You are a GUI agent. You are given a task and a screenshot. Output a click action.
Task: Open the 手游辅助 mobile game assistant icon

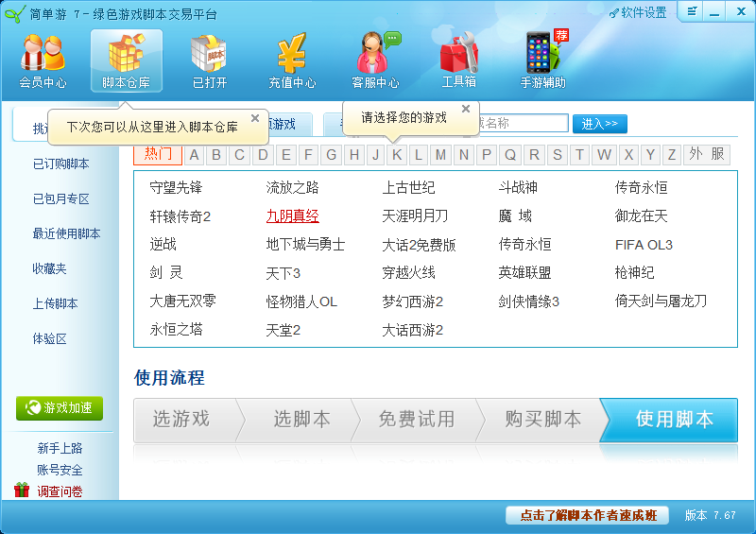[x=542, y=60]
